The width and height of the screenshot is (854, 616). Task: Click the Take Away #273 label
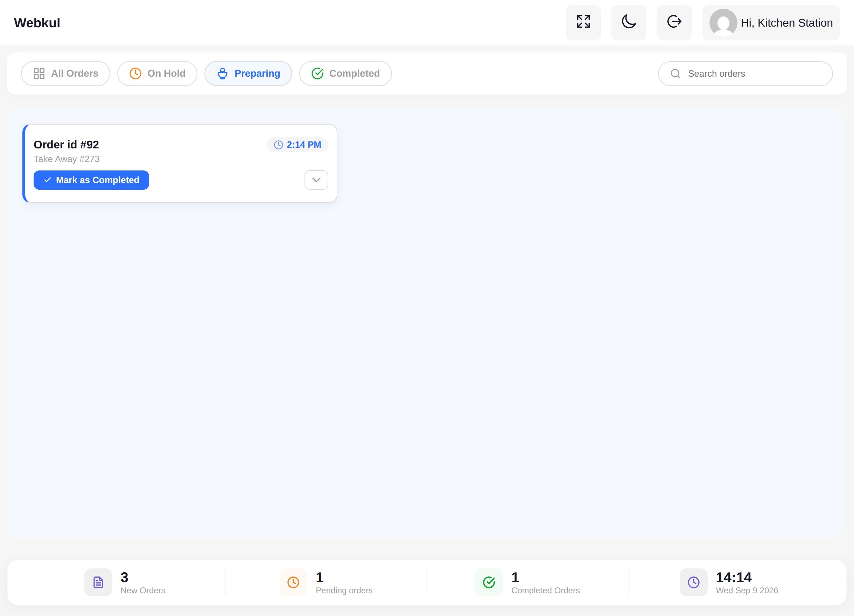coord(66,159)
